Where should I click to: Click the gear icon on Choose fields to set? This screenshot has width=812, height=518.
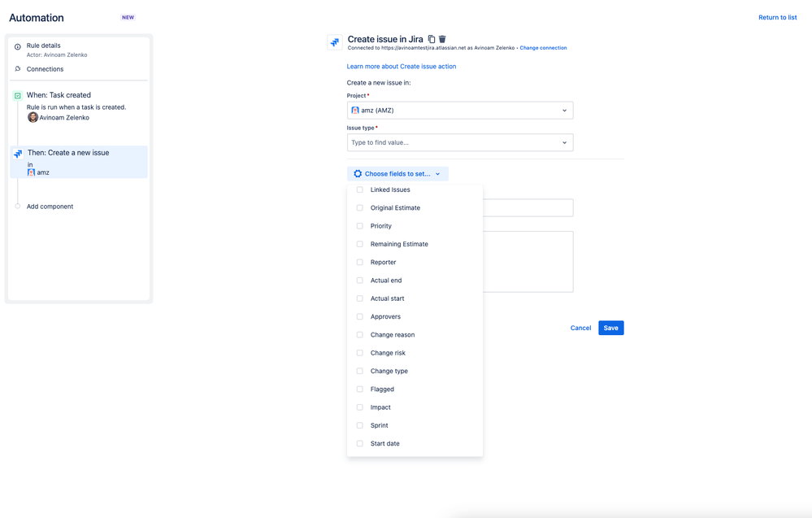click(358, 173)
